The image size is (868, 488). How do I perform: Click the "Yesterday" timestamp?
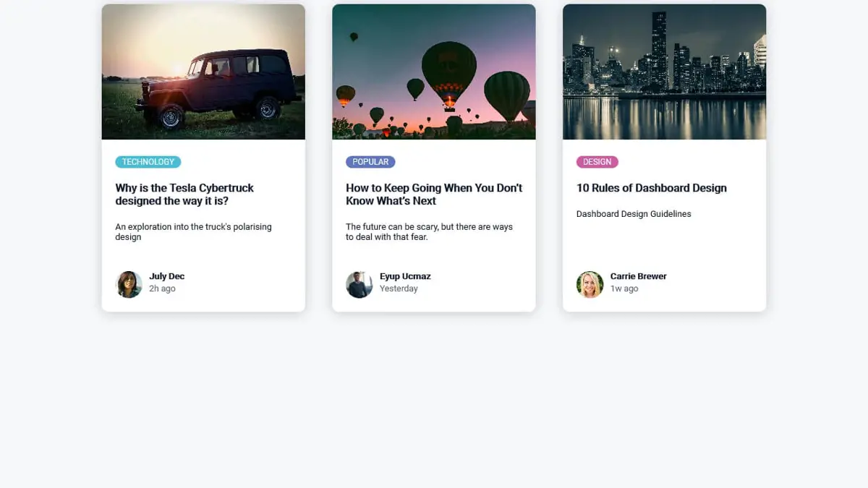(x=399, y=288)
